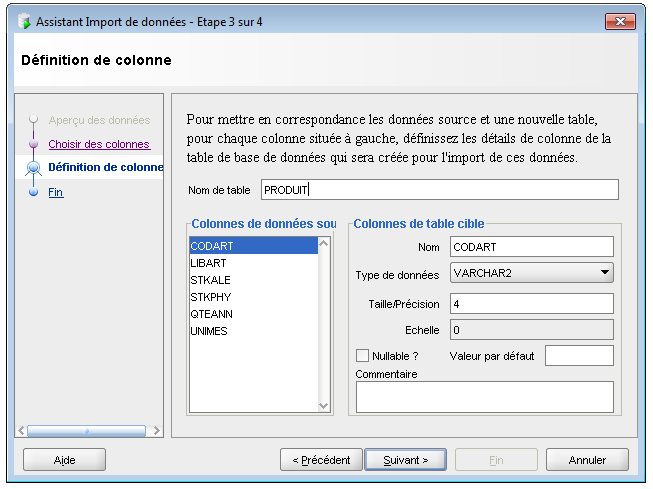Select LIBART in source columns list
Viewport: 653px width, 489px height.
tap(208, 263)
